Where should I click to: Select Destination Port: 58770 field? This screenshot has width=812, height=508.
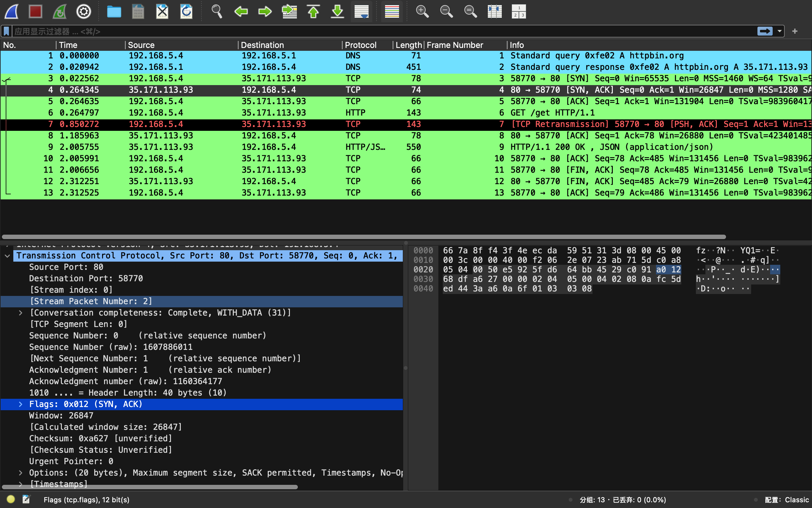[201, 278]
